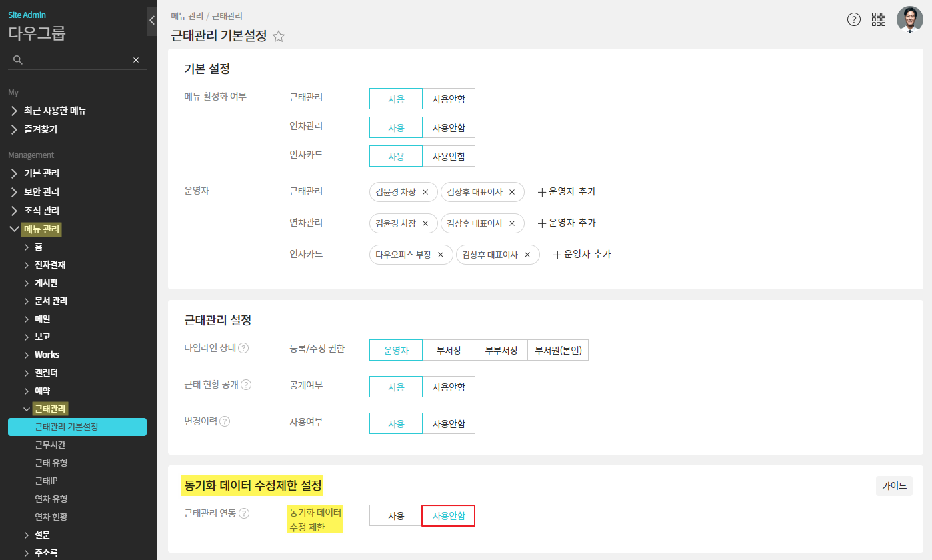Click the help icon next to 타임라인 상태
Viewport: 932px width, 560px height.
point(243,348)
